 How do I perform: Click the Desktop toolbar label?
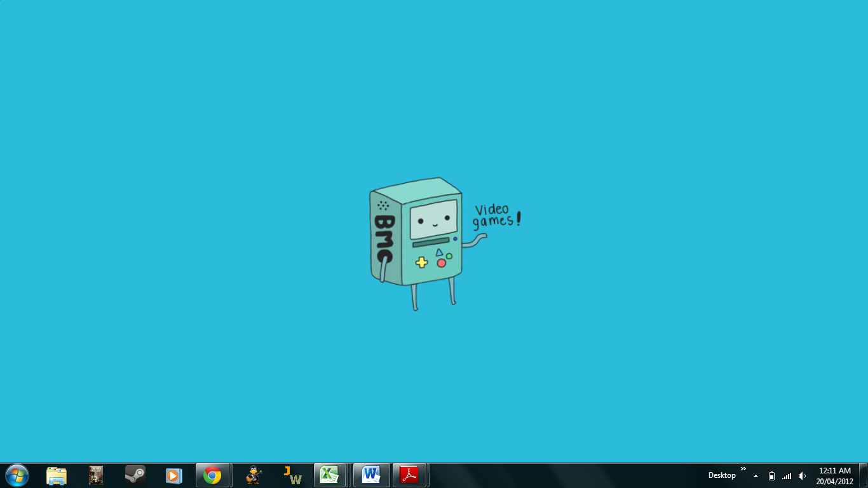coord(722,475)
